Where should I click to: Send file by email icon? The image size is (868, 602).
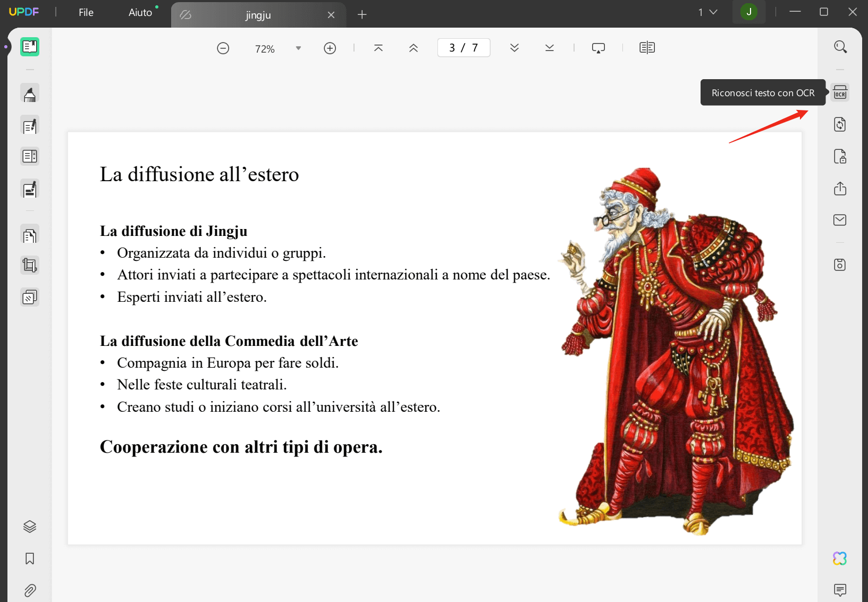840,220
